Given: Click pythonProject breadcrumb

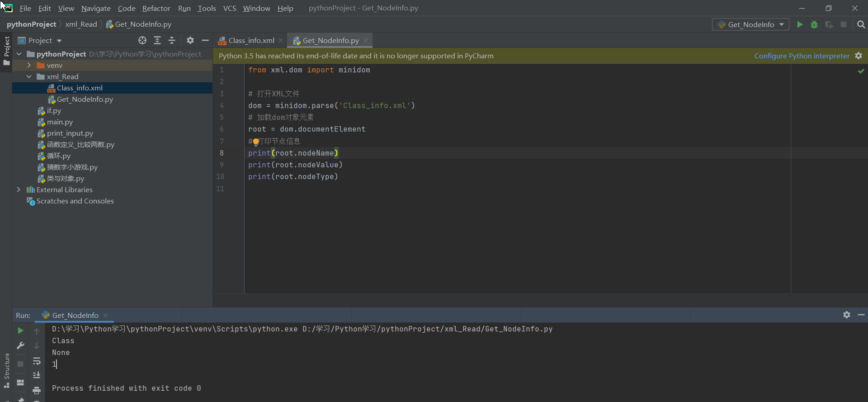Looking at the screenshot, I should [x=31, y=24].
